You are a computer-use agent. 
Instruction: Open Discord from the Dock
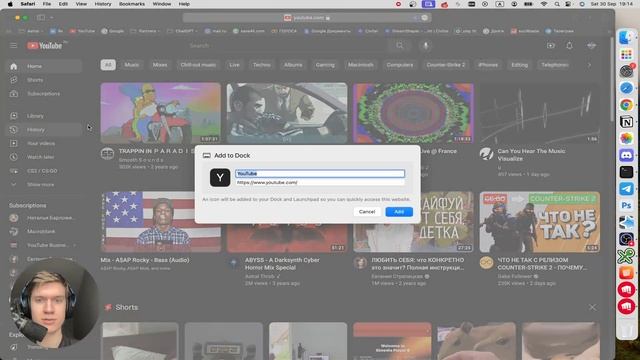(626, 155)
